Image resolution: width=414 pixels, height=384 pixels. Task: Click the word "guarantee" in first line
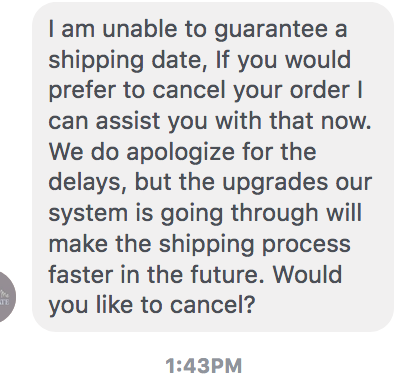[271, 30]
